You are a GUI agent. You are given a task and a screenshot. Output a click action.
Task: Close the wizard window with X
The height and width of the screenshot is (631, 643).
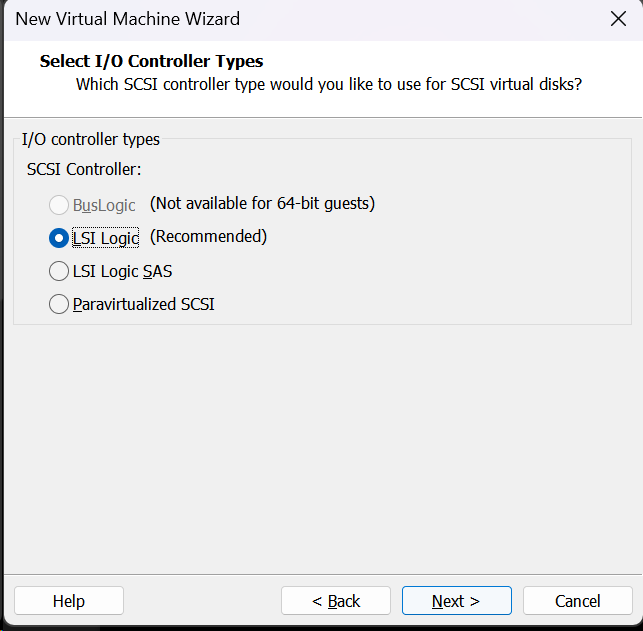click(x=618, y=19)
